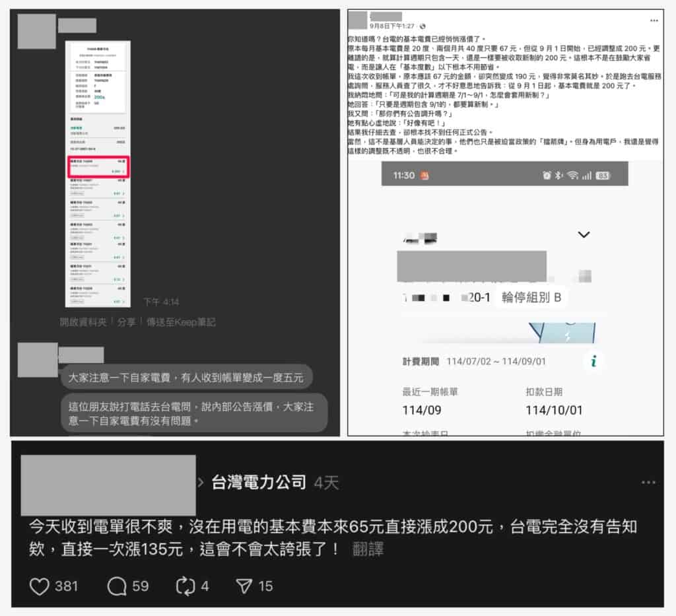Tap the battery indicator showing 83

pyautogui.click(x=603, y=176)
